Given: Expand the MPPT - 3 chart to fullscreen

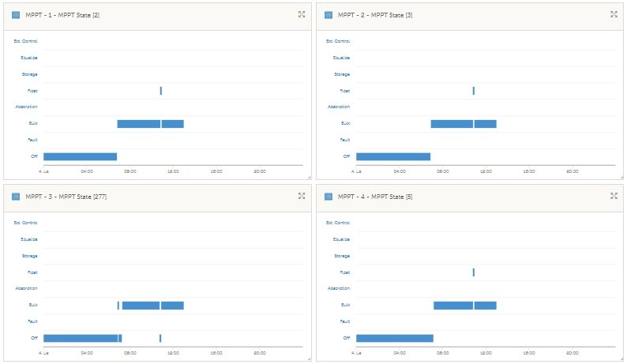Looking at the screenshot, I should point(302,196).
